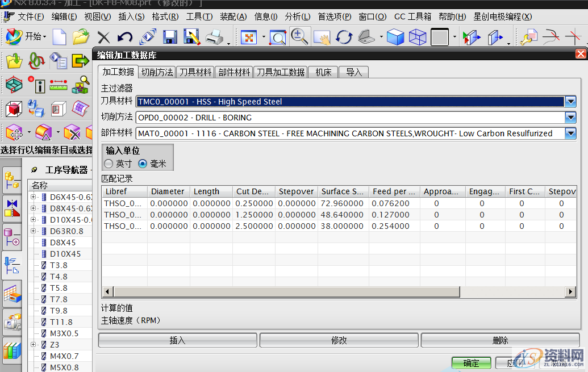Select the T11.8 tool in navigator

61,322
